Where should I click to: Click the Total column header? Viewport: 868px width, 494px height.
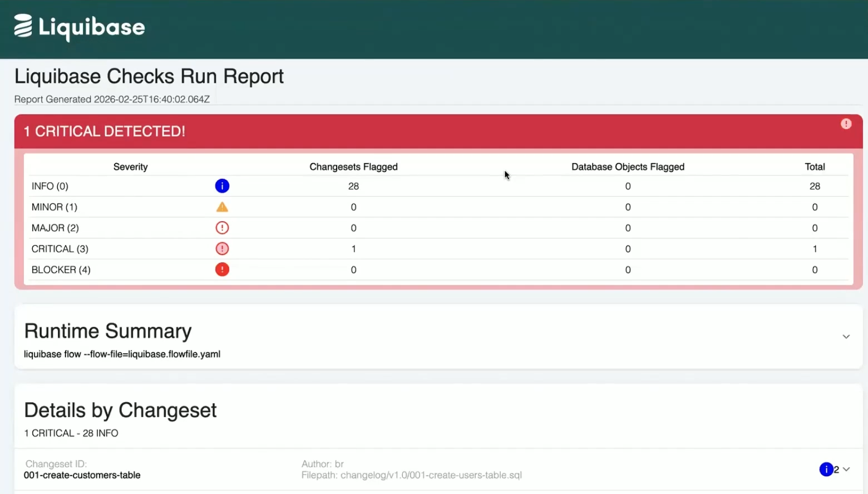(815, 167)
